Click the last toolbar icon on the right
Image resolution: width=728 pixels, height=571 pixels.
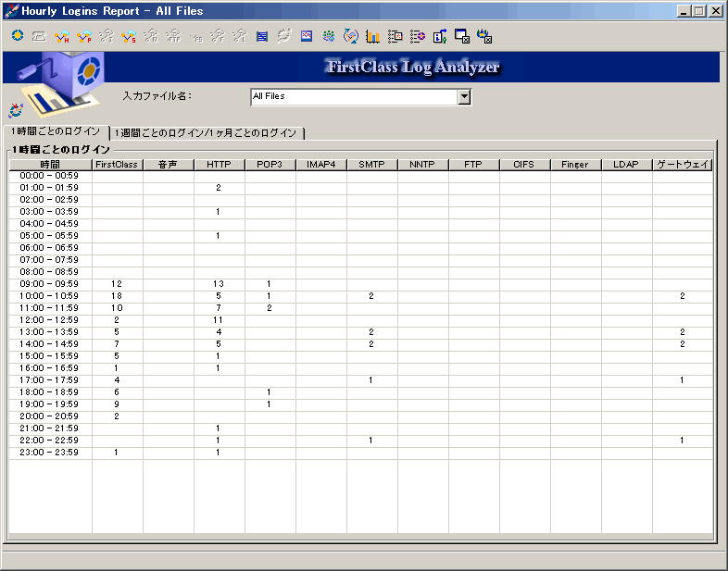pyautogui.click(x=484, y=36)
